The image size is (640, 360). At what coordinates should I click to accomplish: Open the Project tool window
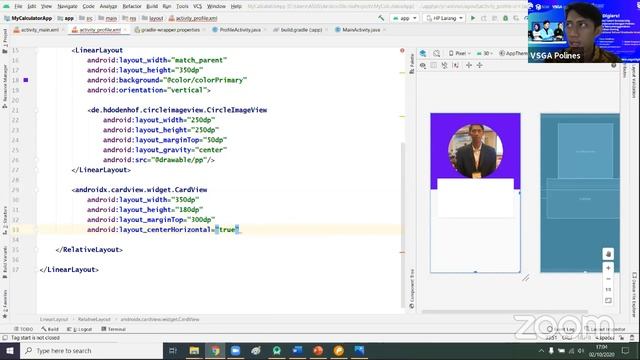pos(5,41)
